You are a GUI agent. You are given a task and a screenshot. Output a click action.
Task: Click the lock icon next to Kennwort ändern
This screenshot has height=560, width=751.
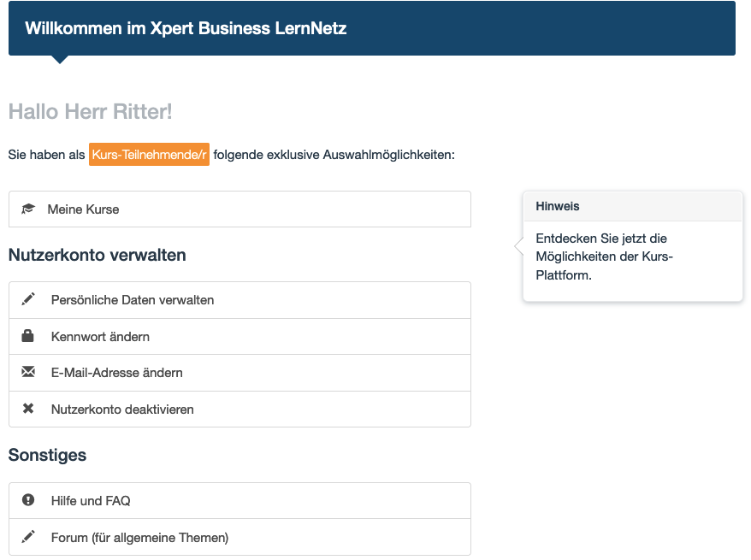click(27, 336)
